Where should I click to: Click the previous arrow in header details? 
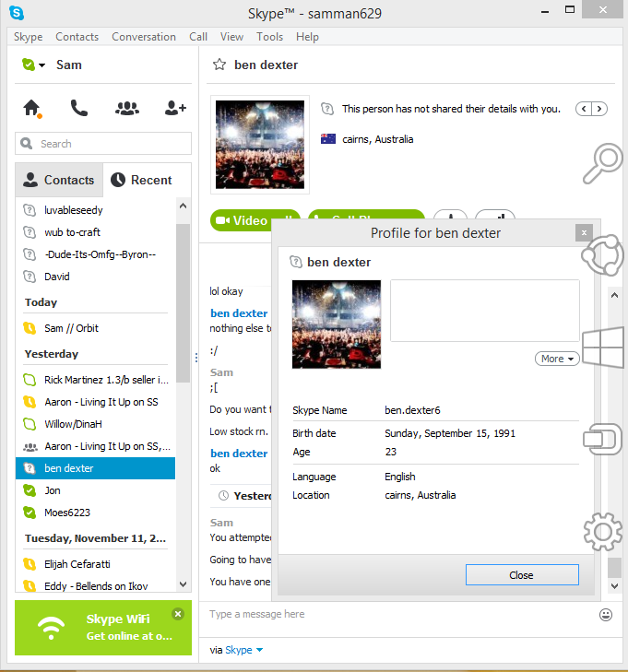click(584, 109)
